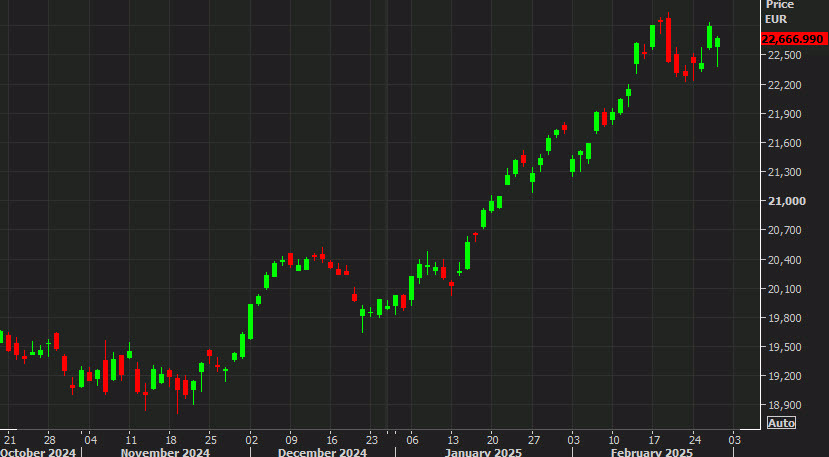
Task: Click the 18 date tick label
Action: (x=171, y=440)
